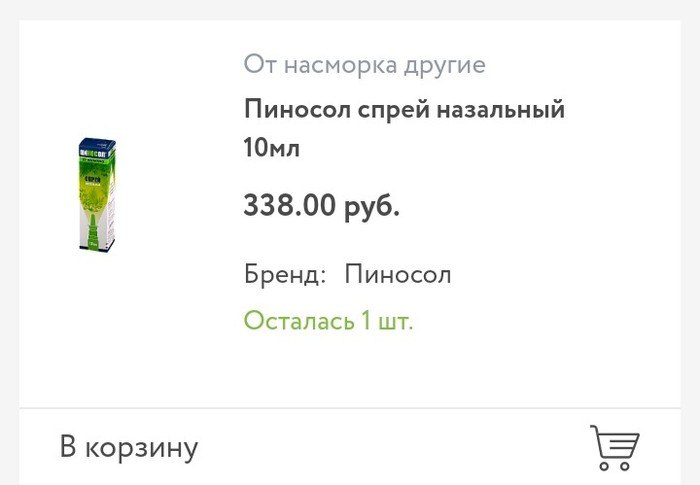Open the "От насморка другие" category link
The height and width of the screenshot is (485, 700).
(364, 66)
